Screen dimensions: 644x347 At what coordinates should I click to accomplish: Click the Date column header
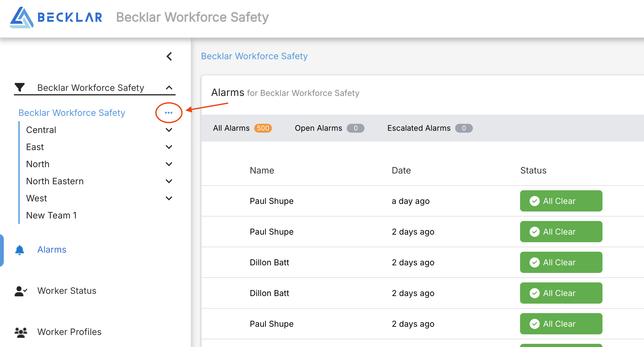click(401, 171)
